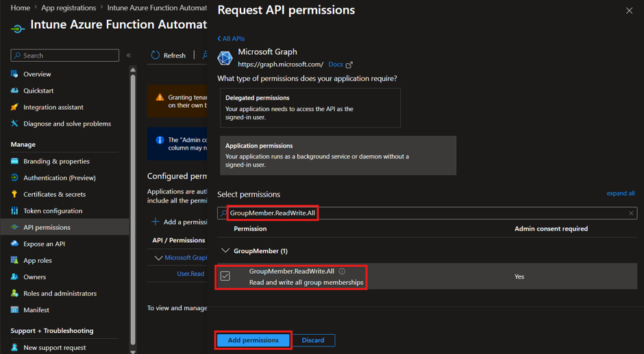This screenshot has height=354, width=644.
Task: Click the Certificates & secrets key icon
Action: tap(14, 194)
